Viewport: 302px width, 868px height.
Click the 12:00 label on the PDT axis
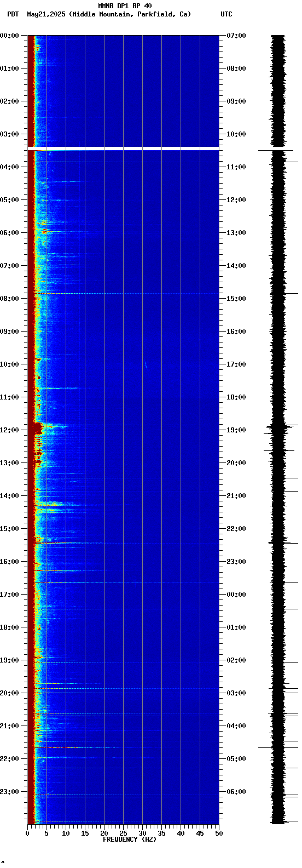pos(9,430)
